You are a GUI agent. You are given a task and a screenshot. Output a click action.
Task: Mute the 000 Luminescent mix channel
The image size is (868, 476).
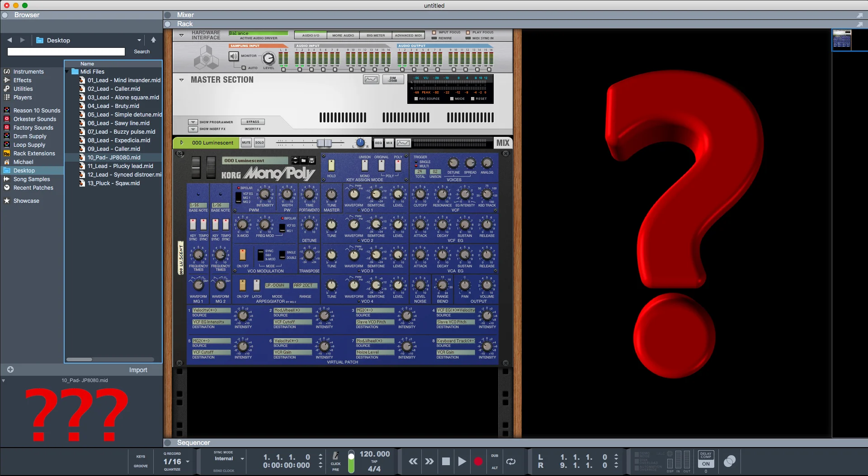[246, 143]
